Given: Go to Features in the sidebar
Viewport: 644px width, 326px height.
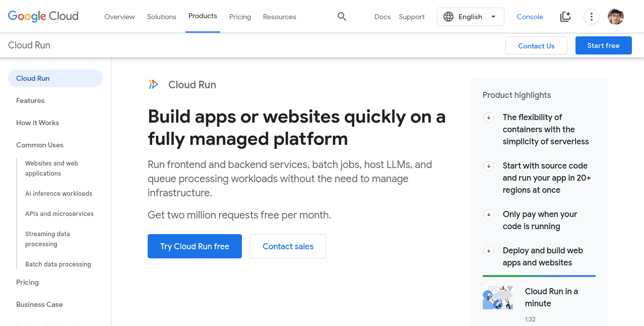Looking at the screenshot, I should [30, 100].
